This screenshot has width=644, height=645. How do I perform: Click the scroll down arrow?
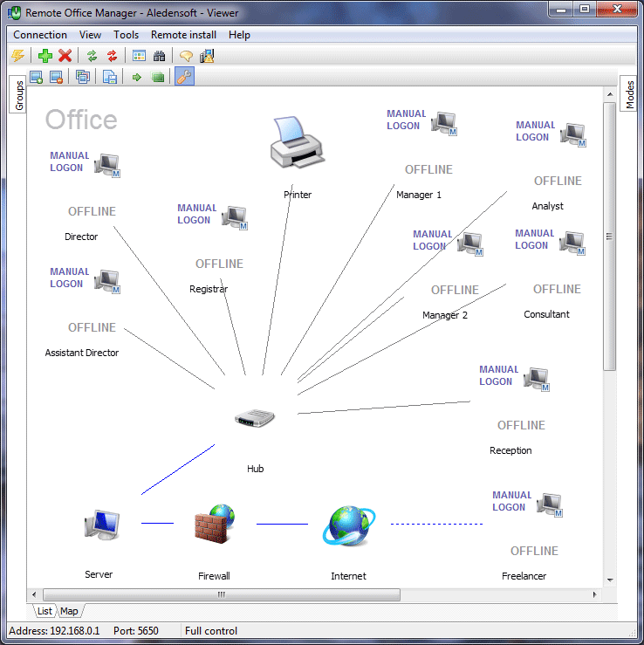pos(610,580)
